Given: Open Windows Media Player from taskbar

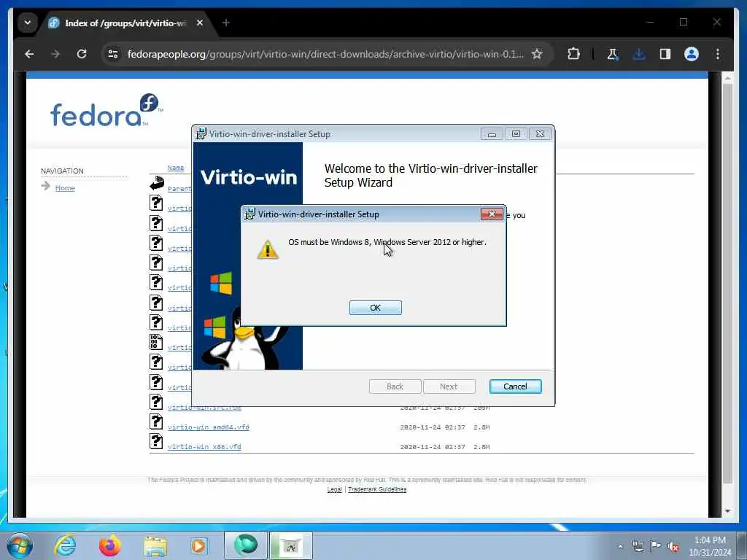Looking at the screenshot, I should (x=199, y=545).
